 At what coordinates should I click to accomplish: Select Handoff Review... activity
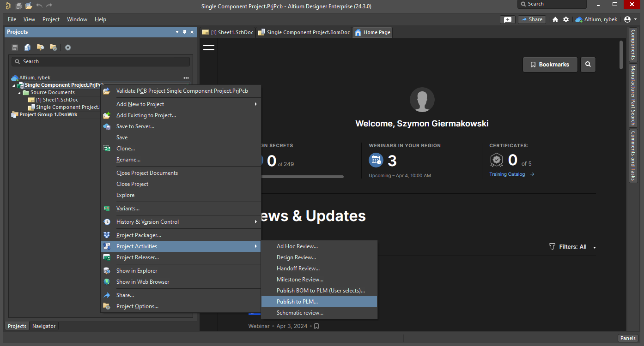pos(319,268)
